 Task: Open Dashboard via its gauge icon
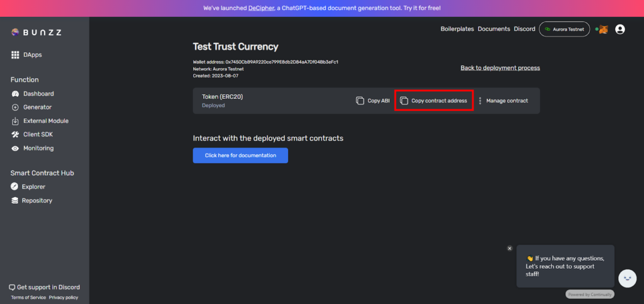[15, 94]
